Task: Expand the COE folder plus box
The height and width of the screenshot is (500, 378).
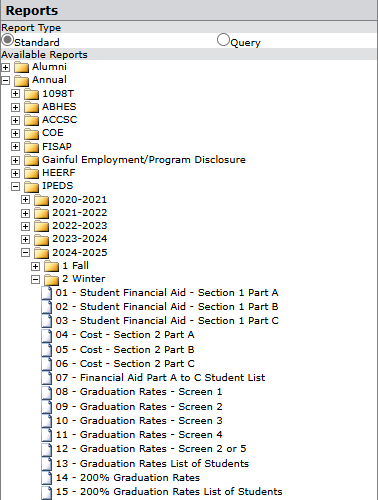Action: click(15, 133)
